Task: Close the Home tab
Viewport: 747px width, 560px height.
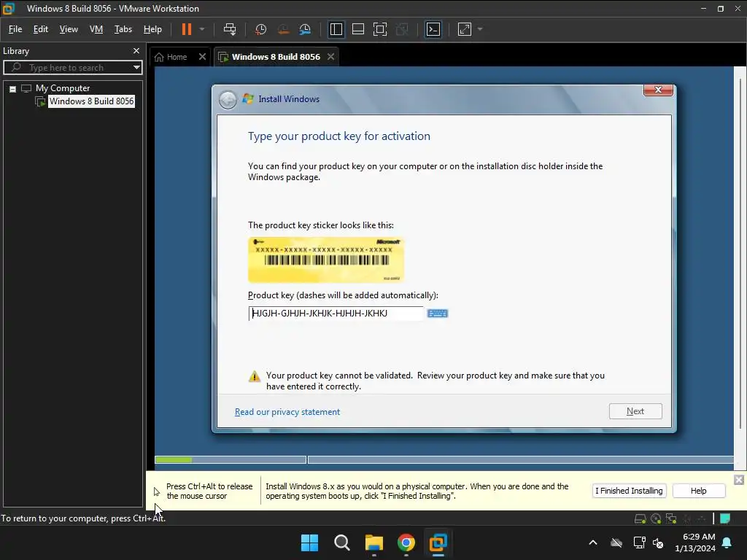Action: [202, 57]
